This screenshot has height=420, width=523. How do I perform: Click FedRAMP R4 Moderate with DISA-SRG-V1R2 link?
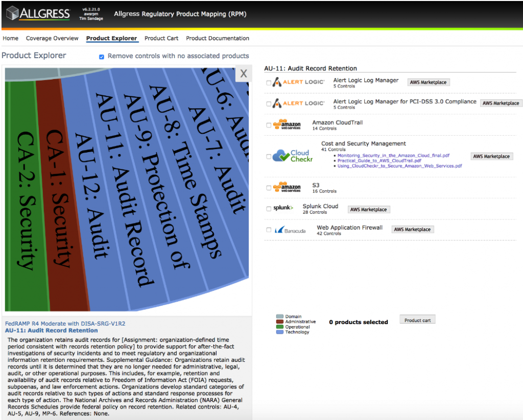tap(65, 324)
